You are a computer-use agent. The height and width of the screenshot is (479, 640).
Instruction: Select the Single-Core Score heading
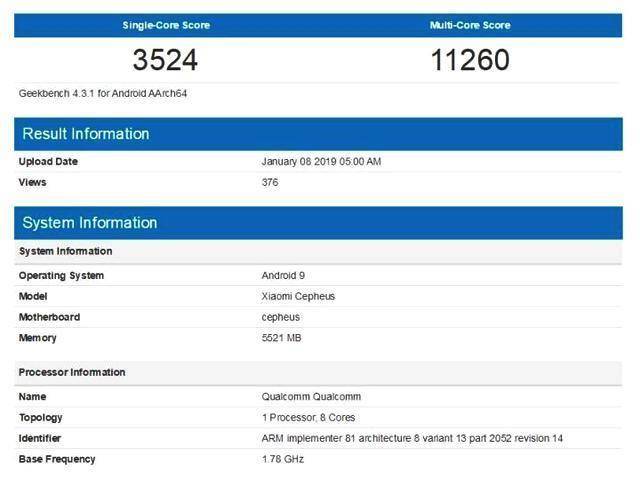166,25
